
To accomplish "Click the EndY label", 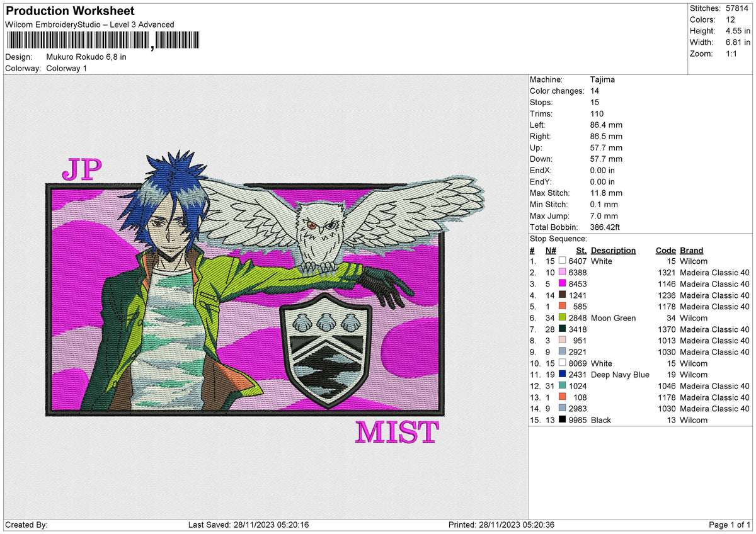I will [x=541, y=182].
